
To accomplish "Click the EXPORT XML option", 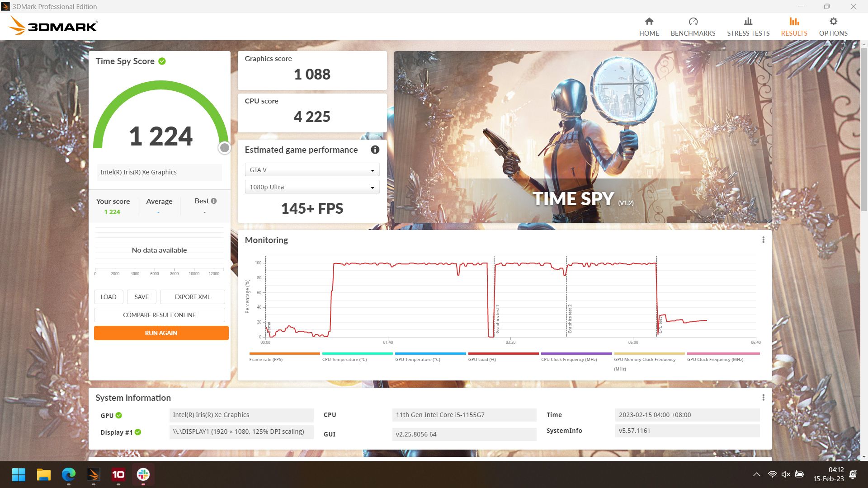I will [x=192, y=297].
